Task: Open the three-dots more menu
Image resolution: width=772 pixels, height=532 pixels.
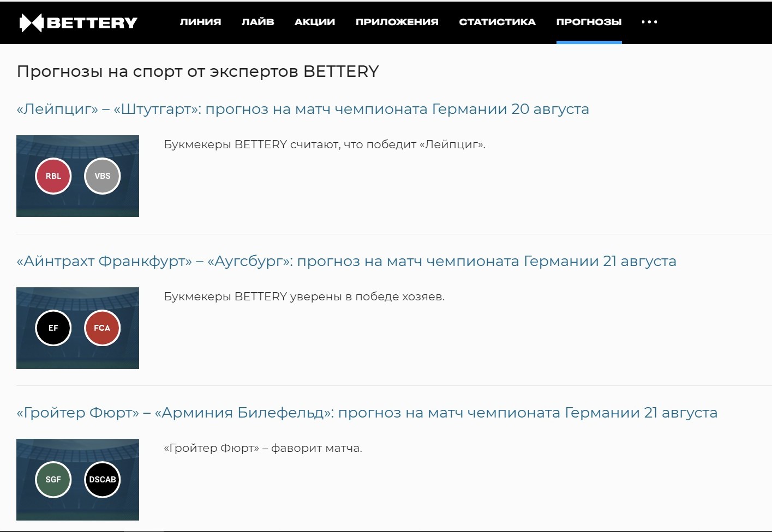Action: 649,22
